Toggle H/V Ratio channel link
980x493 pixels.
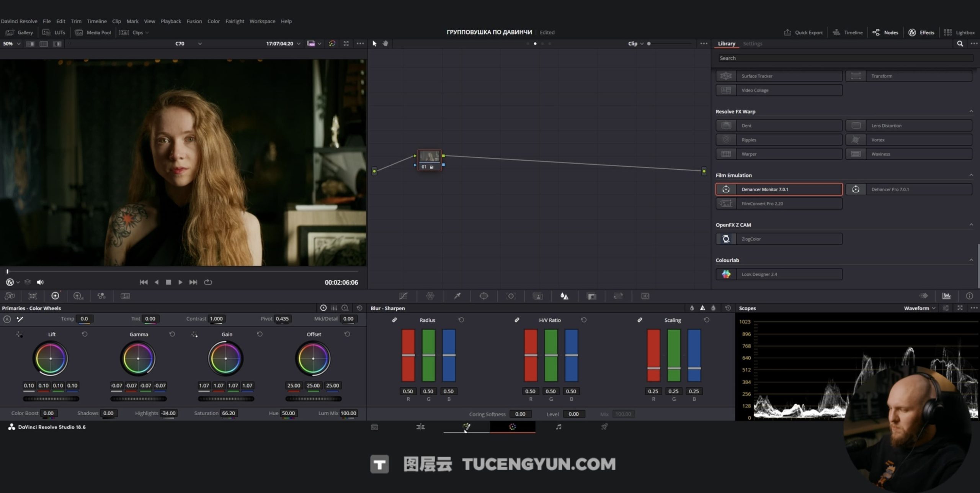pyautogui.click(x=517, y=320)
